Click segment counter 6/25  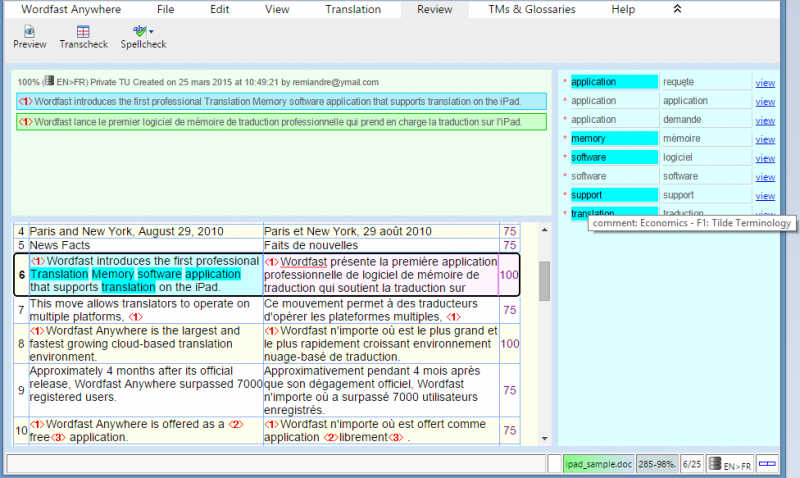692,464
